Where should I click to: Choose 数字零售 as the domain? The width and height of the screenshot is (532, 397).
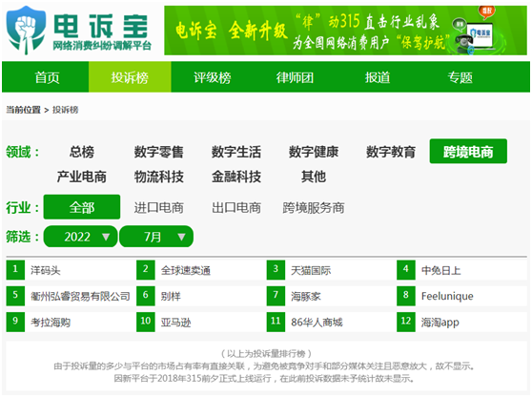click(159, 152)
